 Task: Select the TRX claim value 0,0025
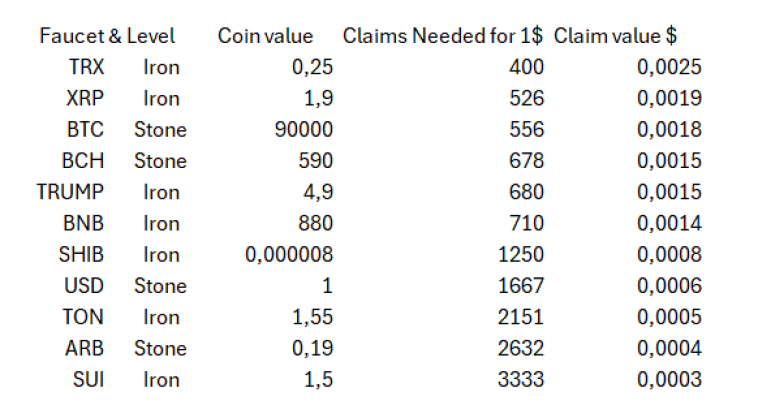[x=669, y=67]
